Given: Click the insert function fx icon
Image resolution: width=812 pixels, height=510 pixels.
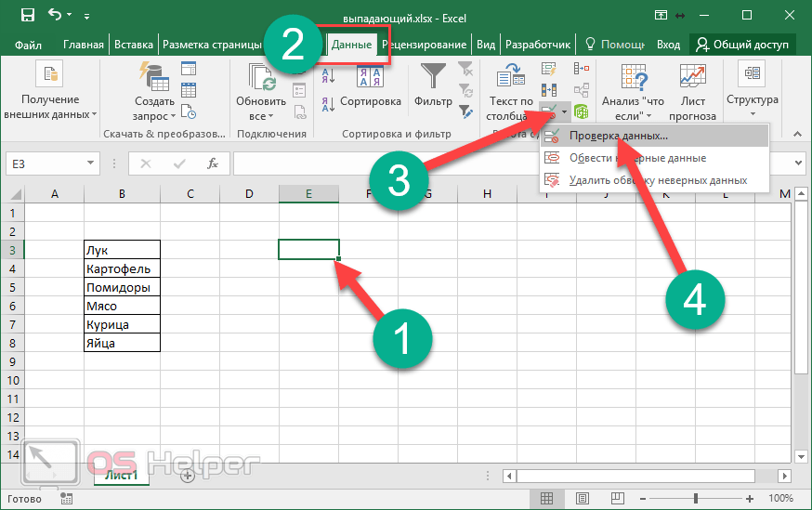Looking at the screenshot, I should click(213, 163).
